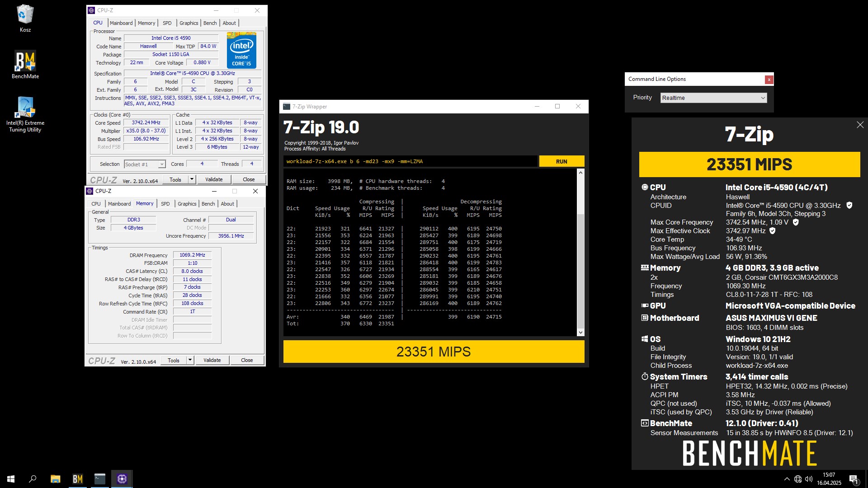Click the Memory section icon in BenchMate
This screenshot has width=868, height=488.
(645, 267)
